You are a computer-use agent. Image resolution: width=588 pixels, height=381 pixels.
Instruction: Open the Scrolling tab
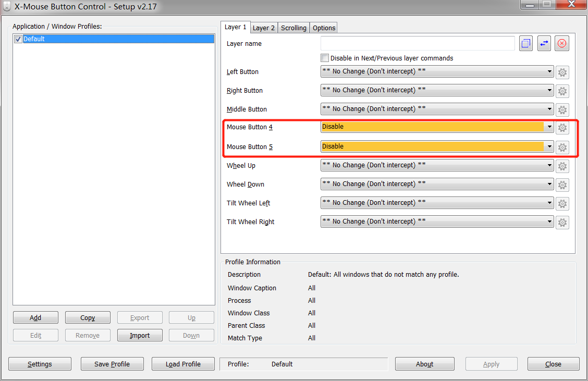pos(293,28)
